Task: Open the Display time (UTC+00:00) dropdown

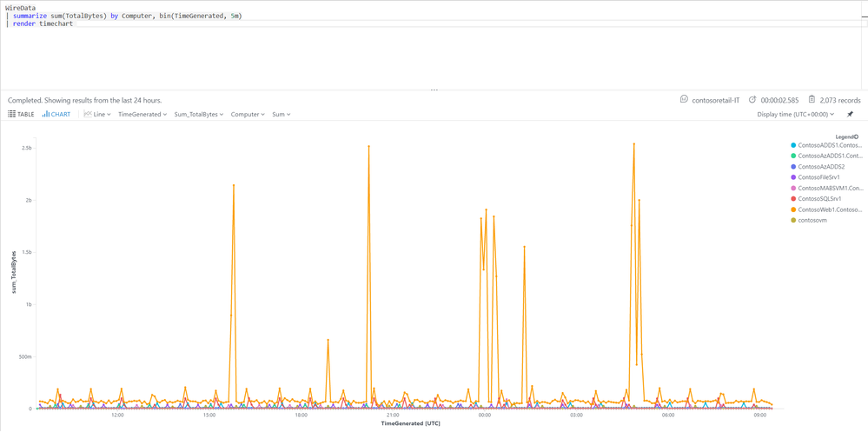Action: click(796, 114)
